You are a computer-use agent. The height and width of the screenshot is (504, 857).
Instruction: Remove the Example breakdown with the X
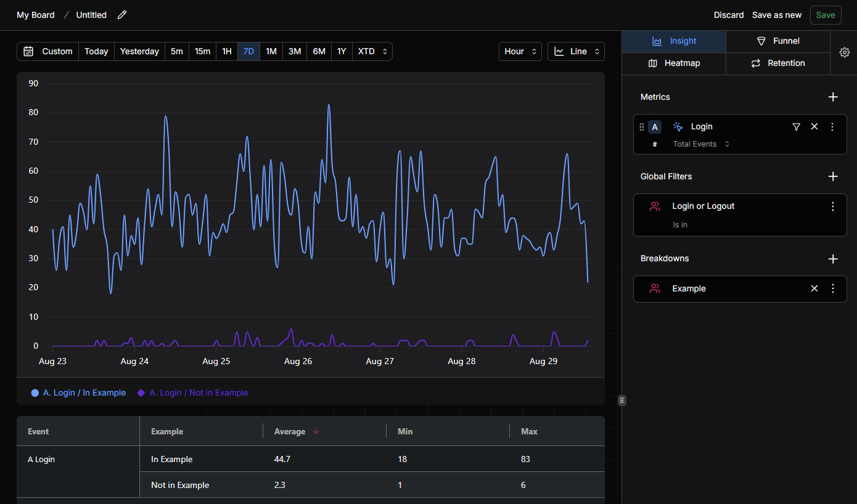tap(814, 288)
